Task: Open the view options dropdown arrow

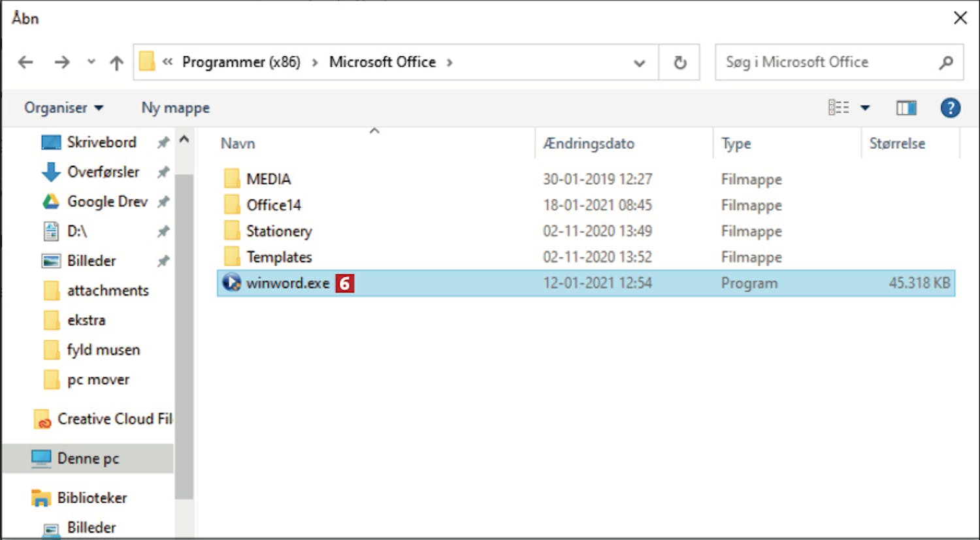Action: coord(865,108)
